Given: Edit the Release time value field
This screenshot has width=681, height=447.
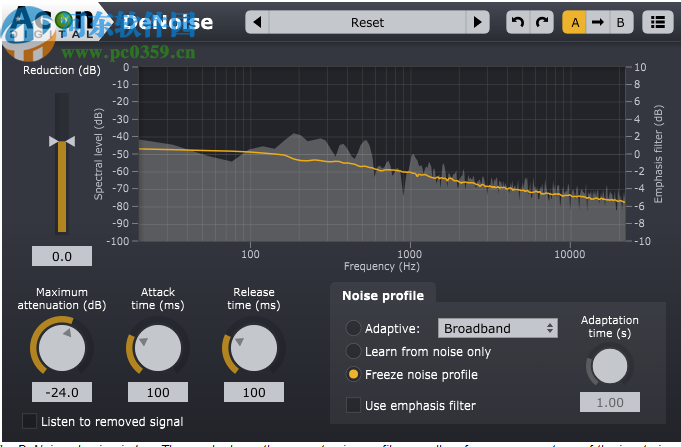Looking at the screenshot, I should pos(254,392).
